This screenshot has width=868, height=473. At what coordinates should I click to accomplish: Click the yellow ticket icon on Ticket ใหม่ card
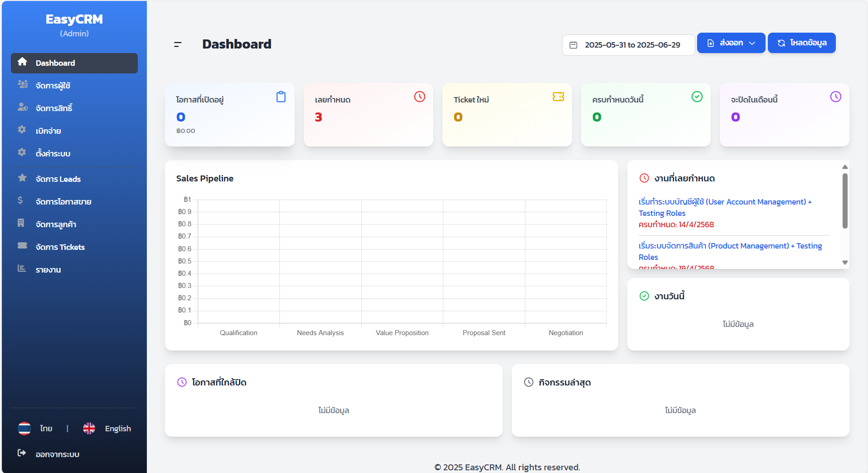click(558, 97)
